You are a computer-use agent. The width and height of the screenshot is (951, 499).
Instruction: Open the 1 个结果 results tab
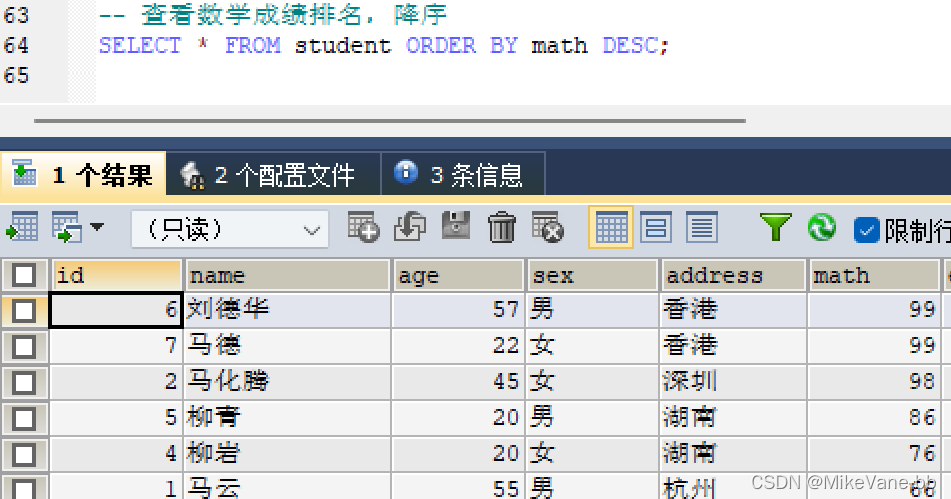pyautogui.click(x=83, y=175)
